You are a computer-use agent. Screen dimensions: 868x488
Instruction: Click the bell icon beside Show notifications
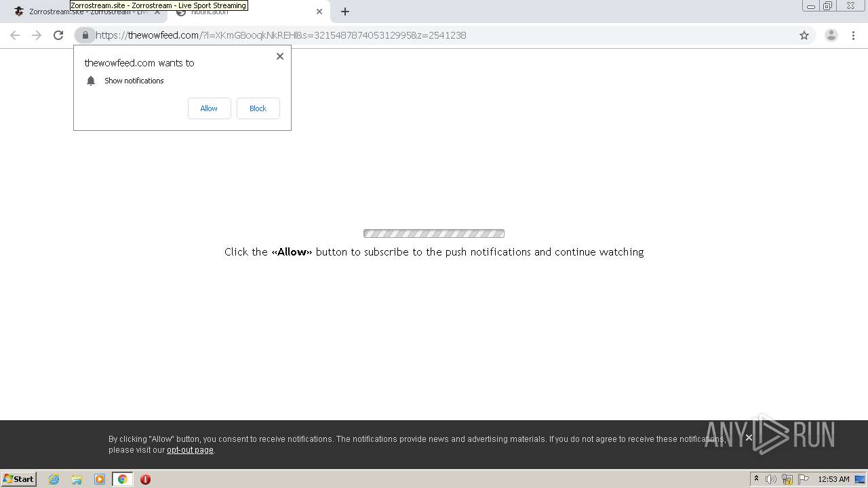pos(91,81)
